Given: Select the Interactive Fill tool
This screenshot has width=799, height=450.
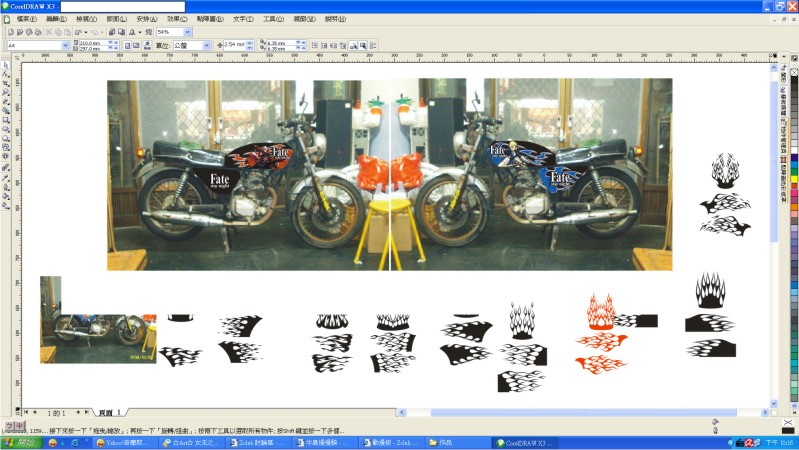Looking at the screenshot, I should click(6, 205).
